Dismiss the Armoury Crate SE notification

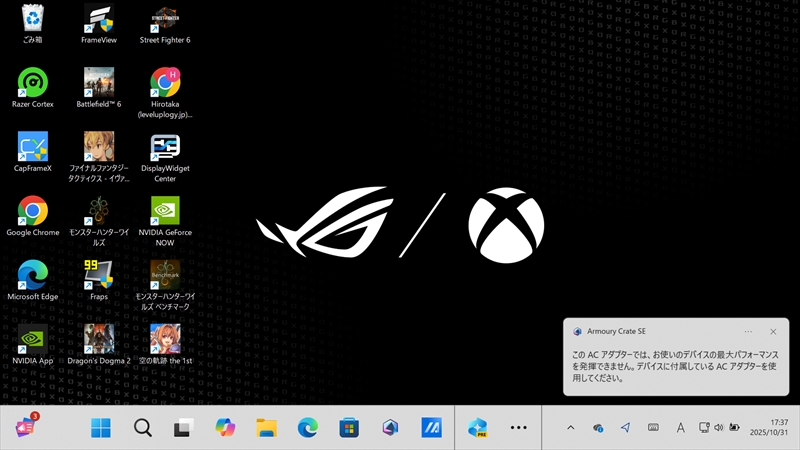point(773,331)
